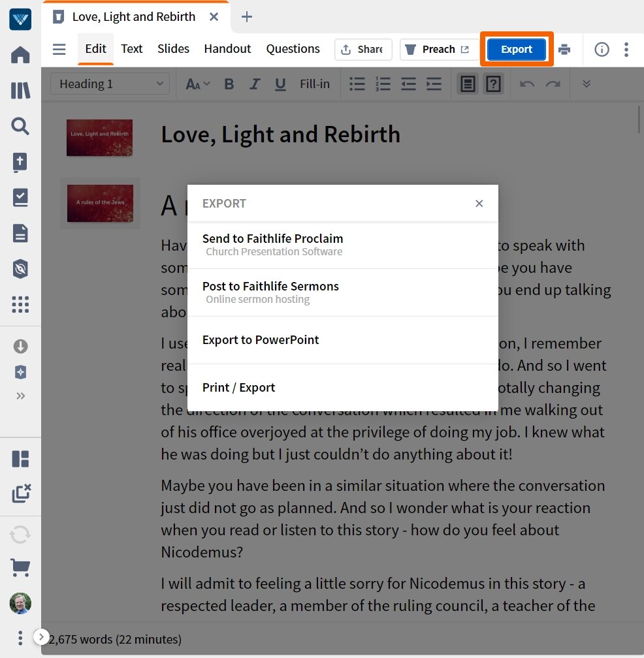Click the Fill-in button

click(x=314, y=84)
